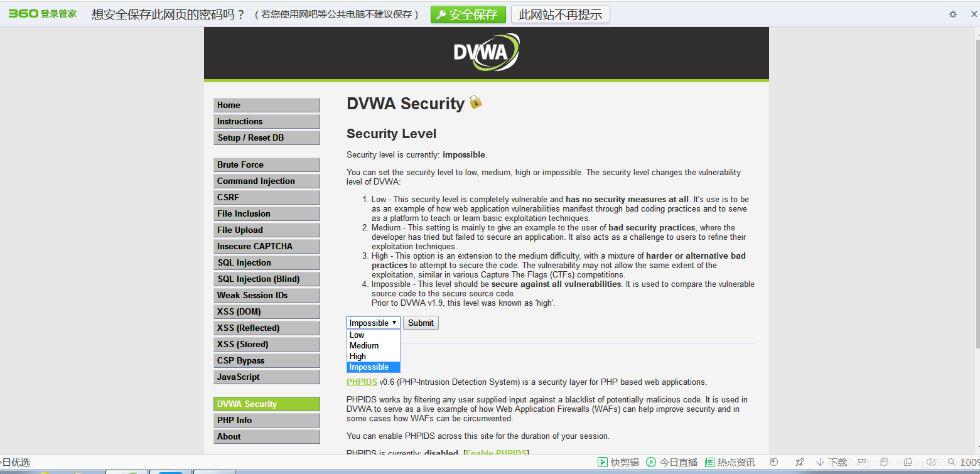This screenshot has height=474, width=980.
Task: Click the 'Security Level' heading text
Action: 391,134
